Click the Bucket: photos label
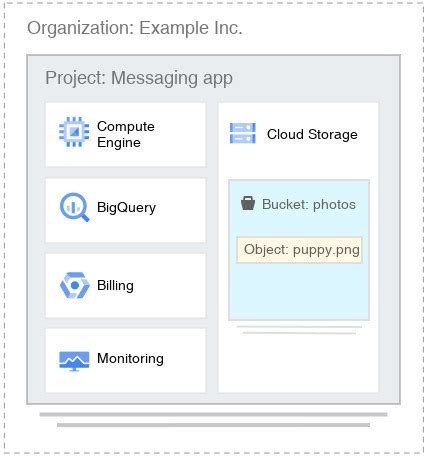The image size is (427, 458). [x=309, y=204]
